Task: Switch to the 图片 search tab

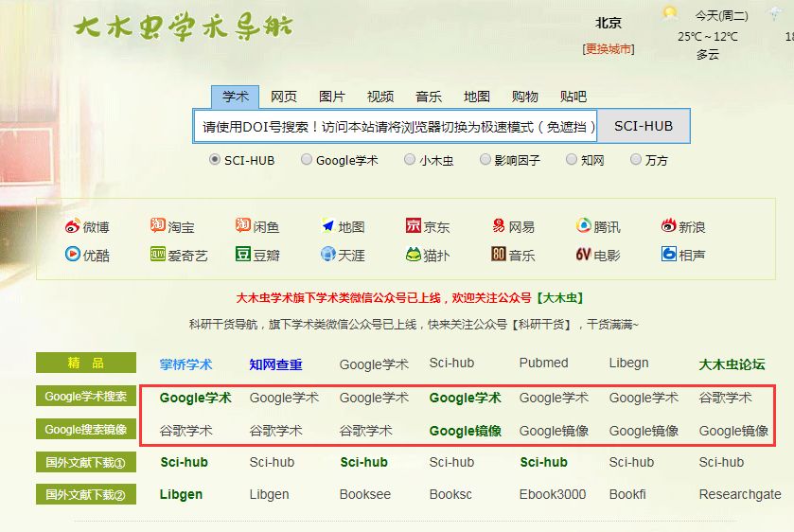Action: (x=331, y=97)
